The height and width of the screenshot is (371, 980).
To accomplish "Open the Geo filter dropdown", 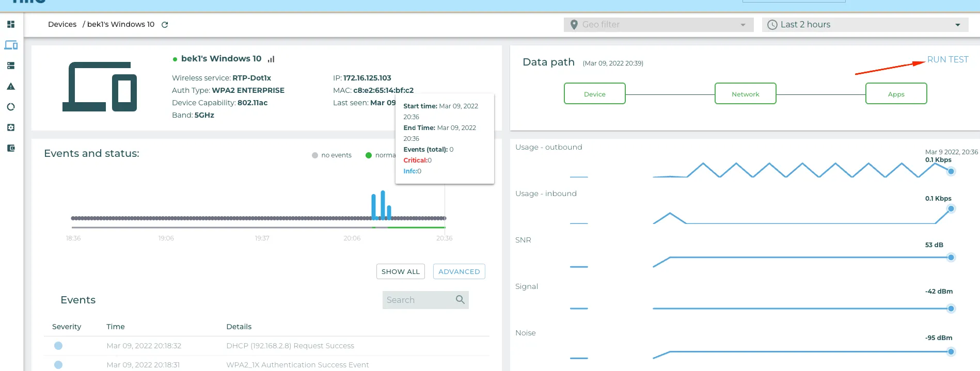I will (658, 25).
